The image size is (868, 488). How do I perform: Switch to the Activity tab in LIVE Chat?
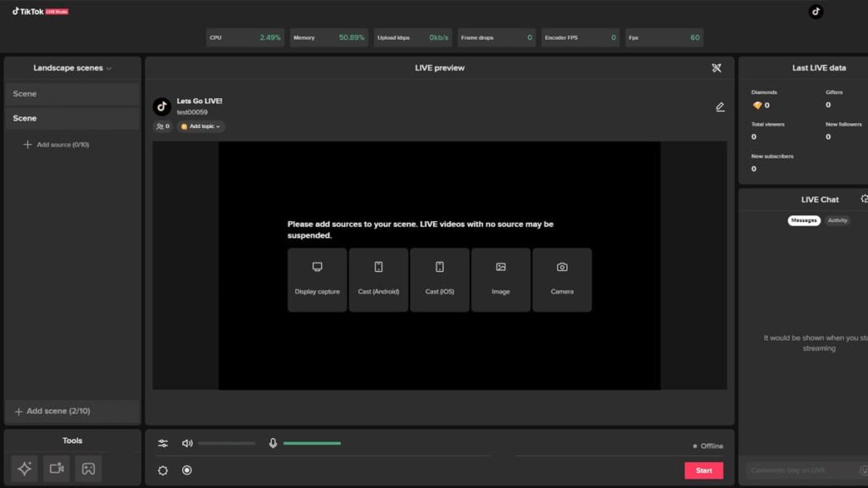[x=837, y=220]
